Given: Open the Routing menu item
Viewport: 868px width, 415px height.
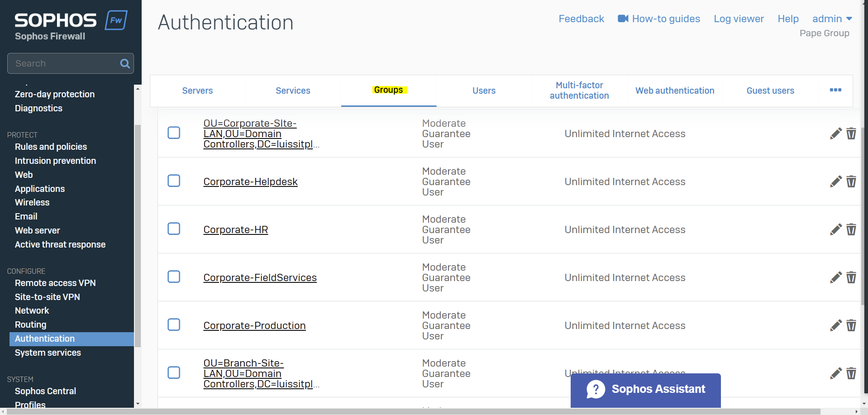Looking at the screenshot, I should [x=30, y=324].
